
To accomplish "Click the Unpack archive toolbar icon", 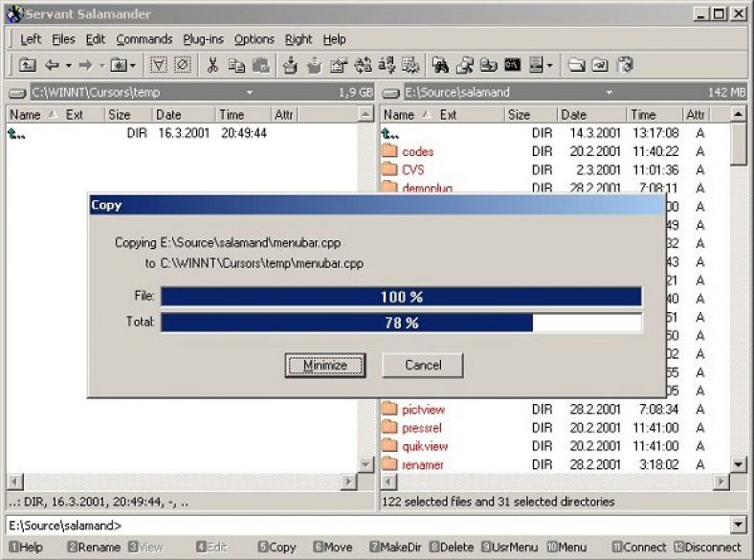I will click(314, 65).
